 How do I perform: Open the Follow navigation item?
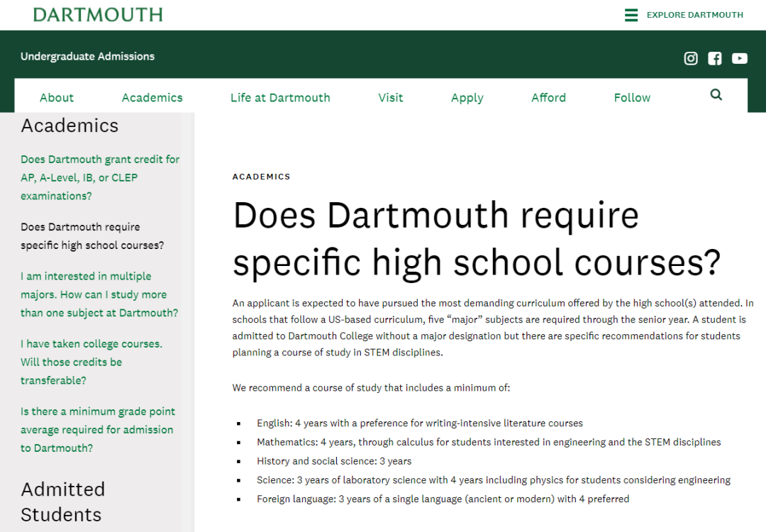632,98
